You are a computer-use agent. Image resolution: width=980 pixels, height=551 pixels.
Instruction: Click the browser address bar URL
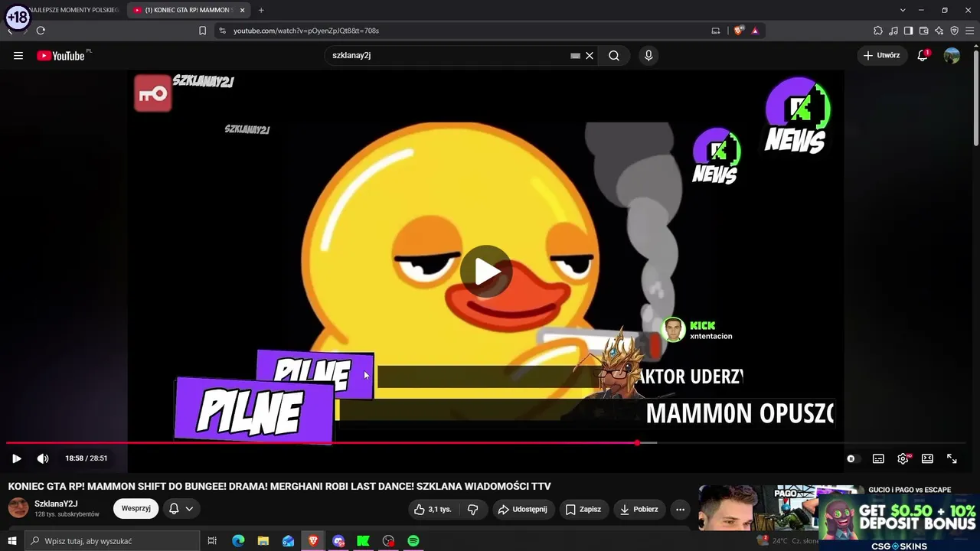point(306,31)
